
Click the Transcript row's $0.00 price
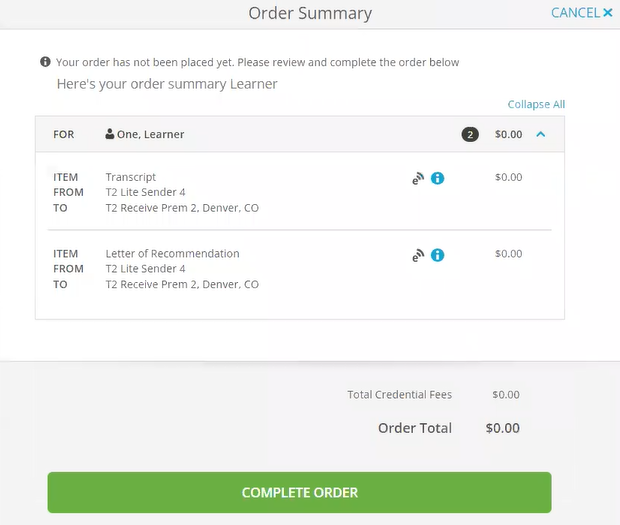508,177
